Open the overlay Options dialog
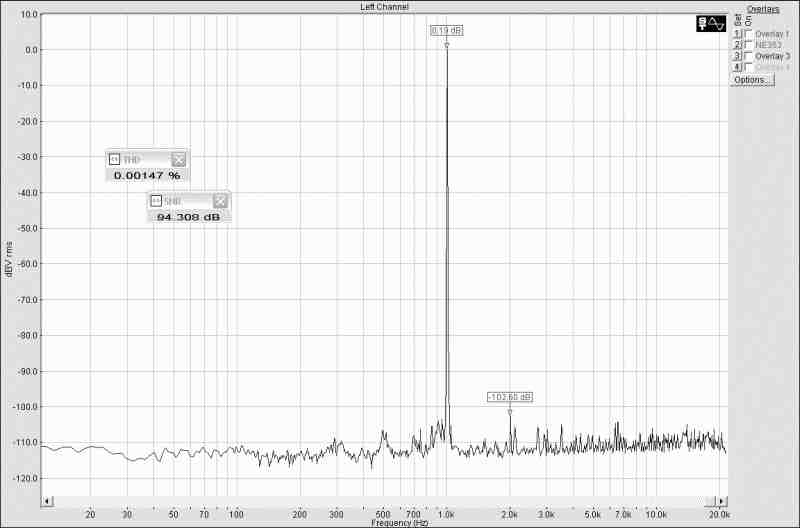The image size is (800, 528). pyautogui.click(x=753, y=80)
